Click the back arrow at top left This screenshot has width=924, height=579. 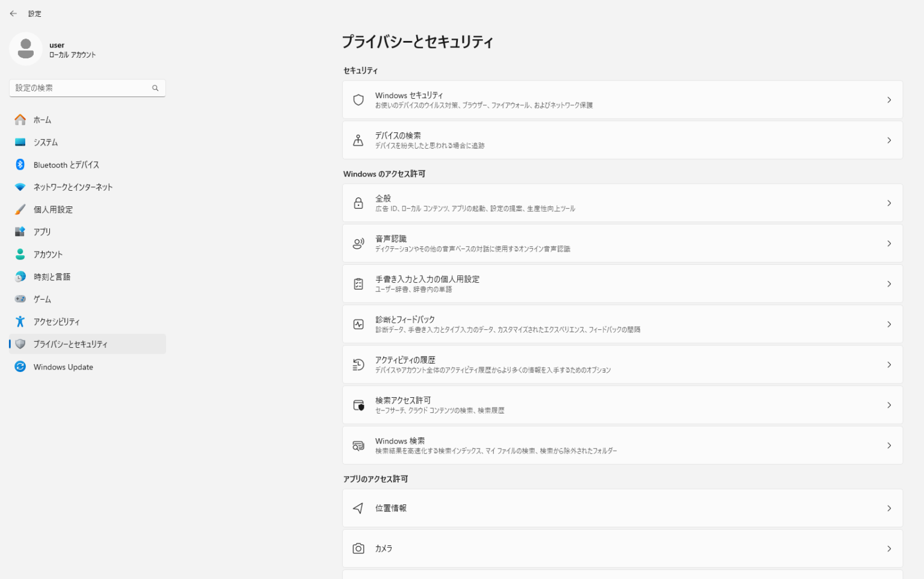(13, 13)
